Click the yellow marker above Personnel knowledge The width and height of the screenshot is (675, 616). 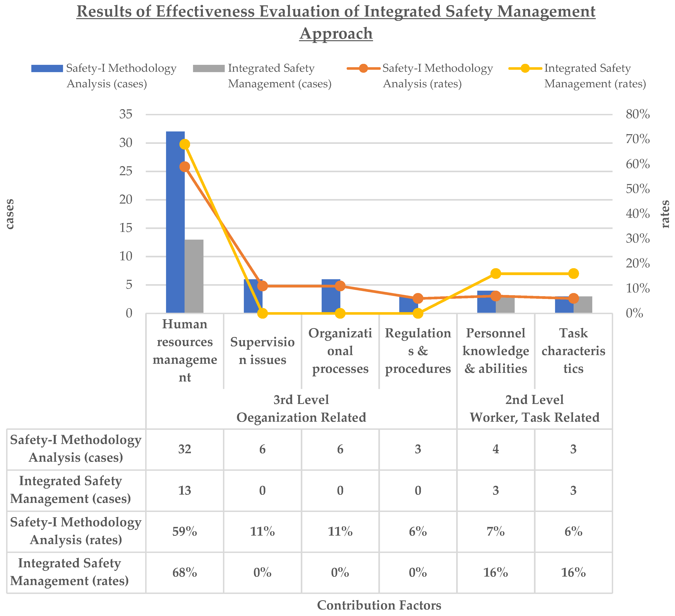click(496, 274)
